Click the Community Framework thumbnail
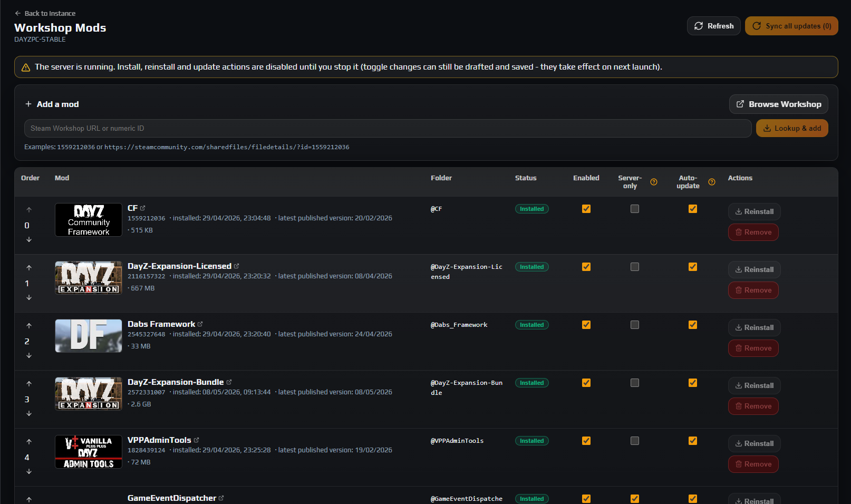851x504 pixels. 89,220
